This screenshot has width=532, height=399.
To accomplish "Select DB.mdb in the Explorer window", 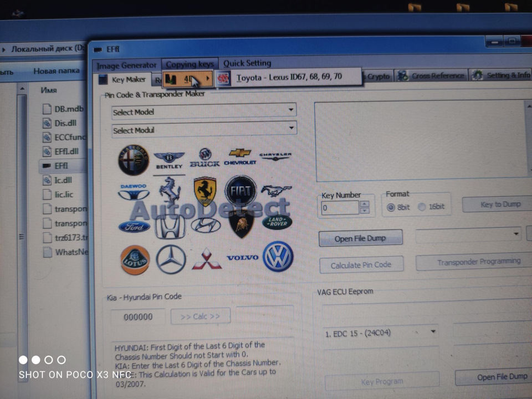I will point(64,109).
